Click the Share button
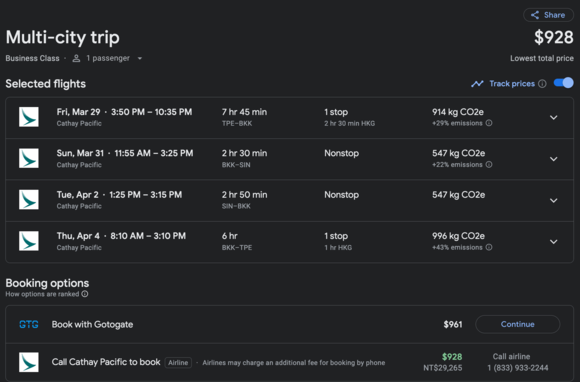Image resolution: width=580 pixels, height=382 pixels. click(x=548, y=15)
